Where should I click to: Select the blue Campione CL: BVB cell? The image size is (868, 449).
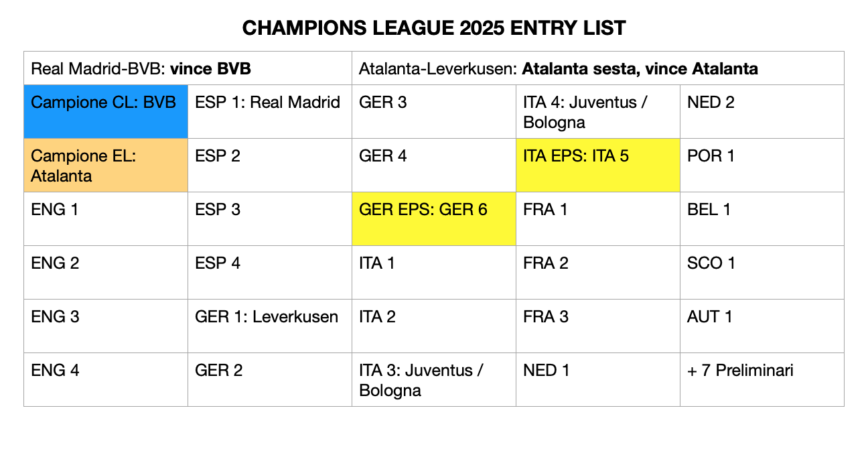(106, 111)
